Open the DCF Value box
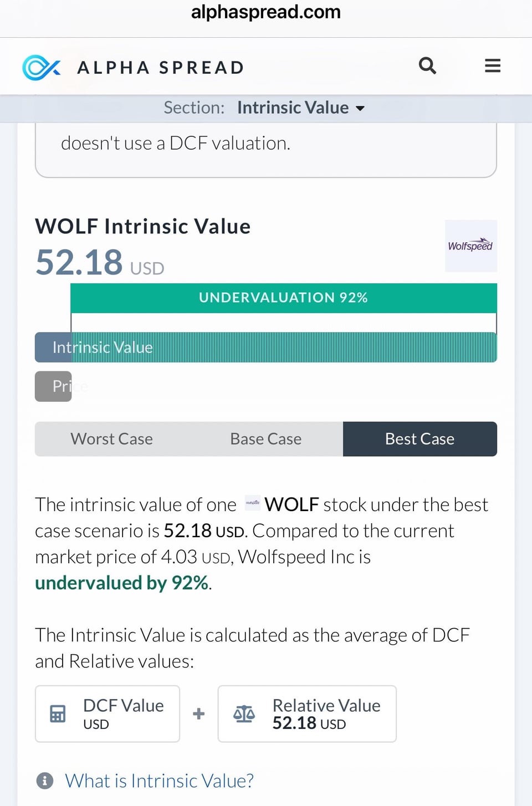 (108, 713)
